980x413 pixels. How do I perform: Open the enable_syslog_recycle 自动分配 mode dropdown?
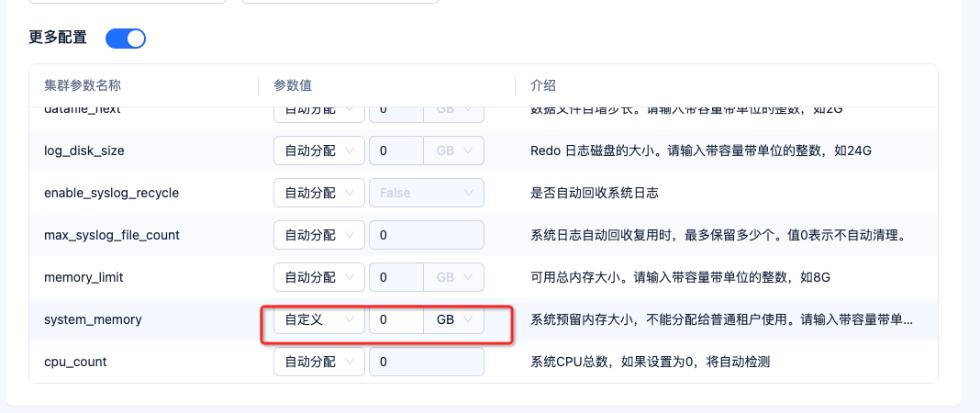[318, 193]
